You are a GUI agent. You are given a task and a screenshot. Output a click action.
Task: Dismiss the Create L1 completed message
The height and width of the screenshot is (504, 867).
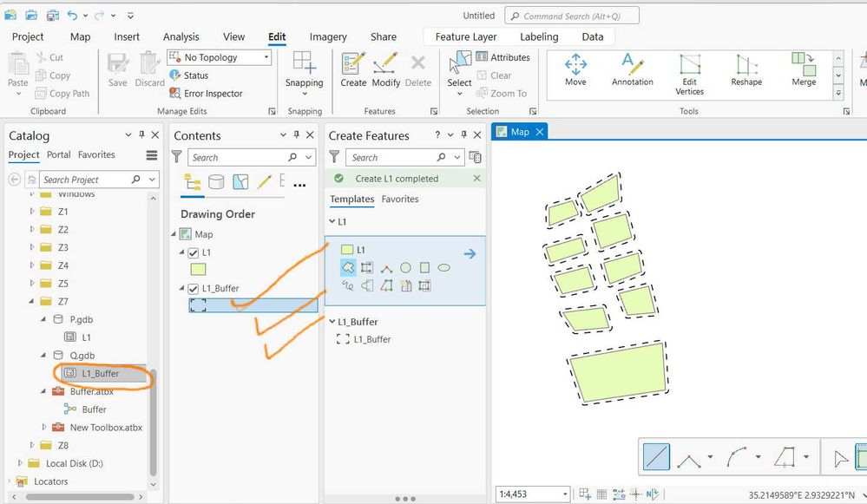pos(477,179)
